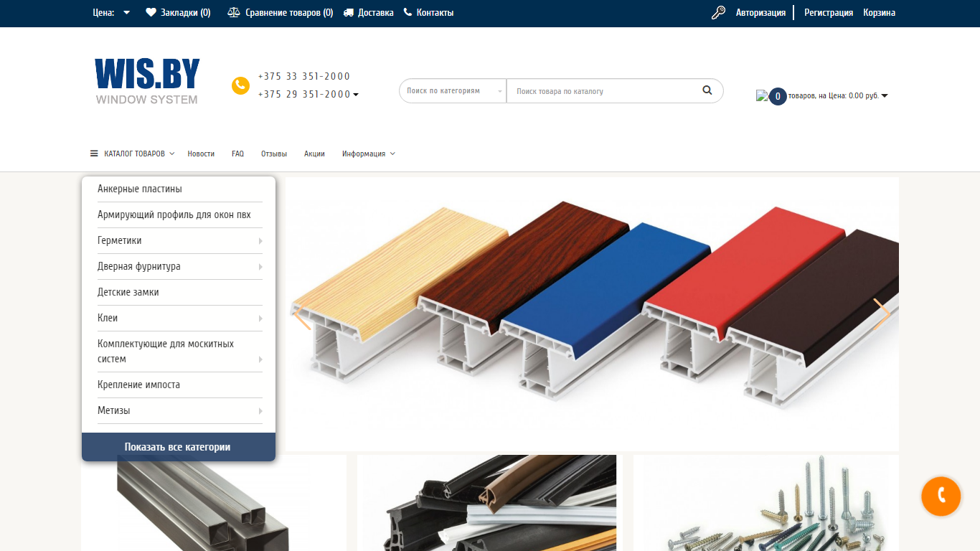
Task: Open Сравнение товаров (0) link
Action: (x=289, y=12)
